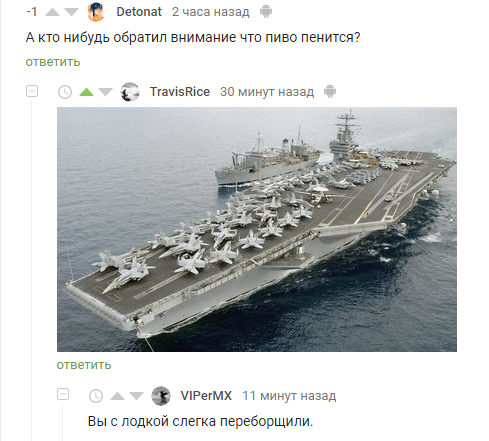Open the aircraft carrier image
Screen dimensions: 489x441
point(257,229)
